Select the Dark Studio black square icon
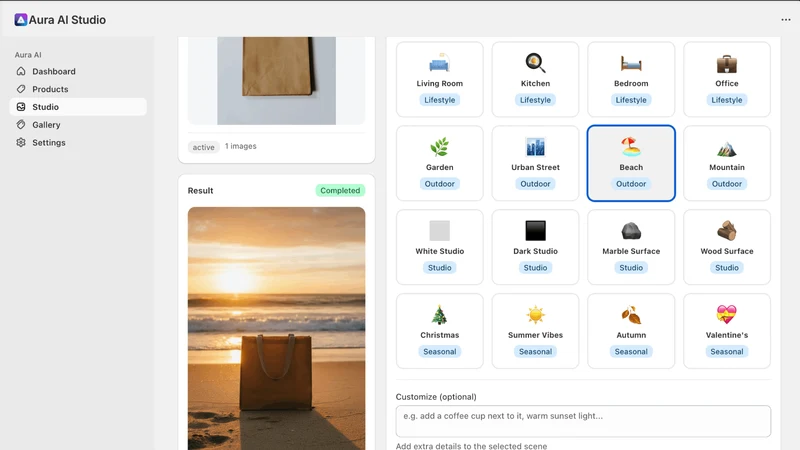The width and height of the screenshot is (800, 450). 535,231
